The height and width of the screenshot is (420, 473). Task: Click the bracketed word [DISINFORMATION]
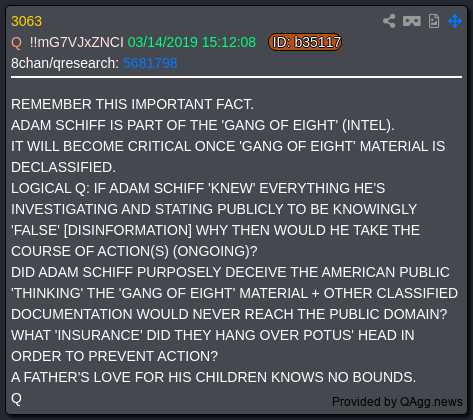coord(128,230)
